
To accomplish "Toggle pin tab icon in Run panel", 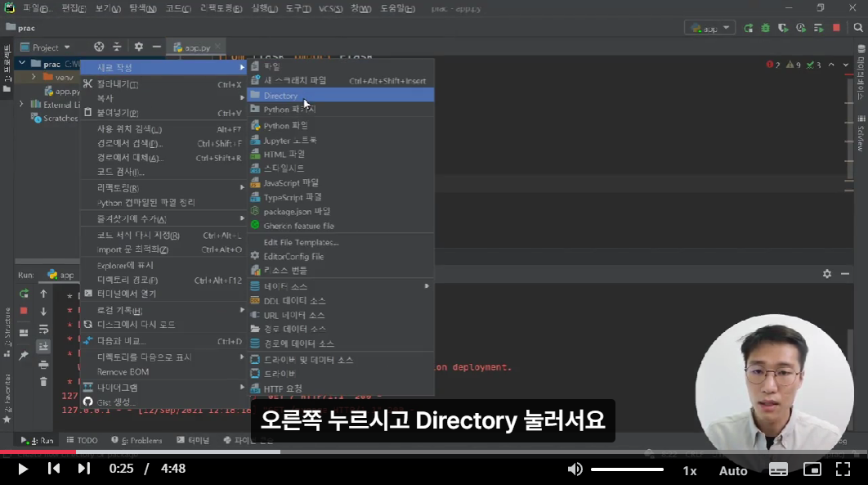I will (x=24, y=356).
